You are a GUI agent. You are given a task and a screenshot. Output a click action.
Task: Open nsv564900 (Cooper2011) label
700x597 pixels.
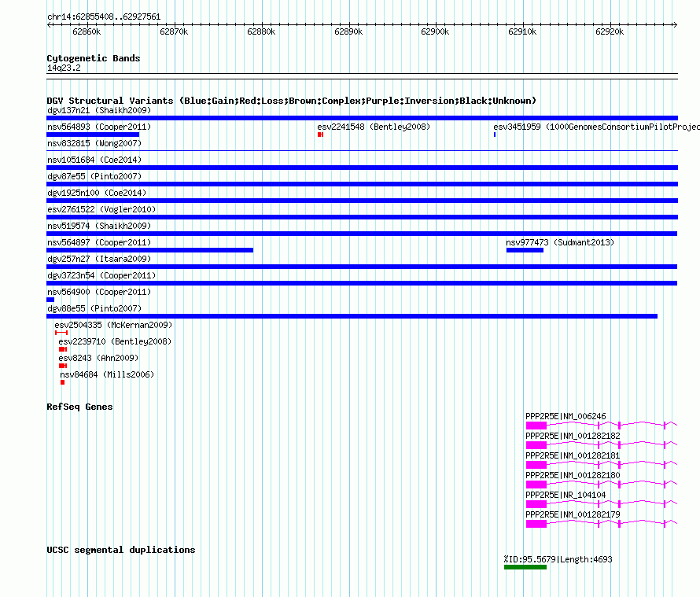(x=99, y=292)
